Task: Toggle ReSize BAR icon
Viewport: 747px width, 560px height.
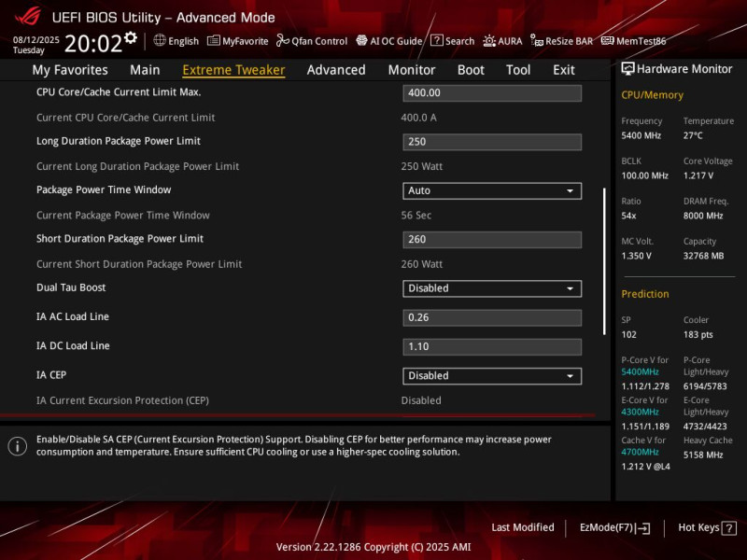Action: (x=537, y=41)
